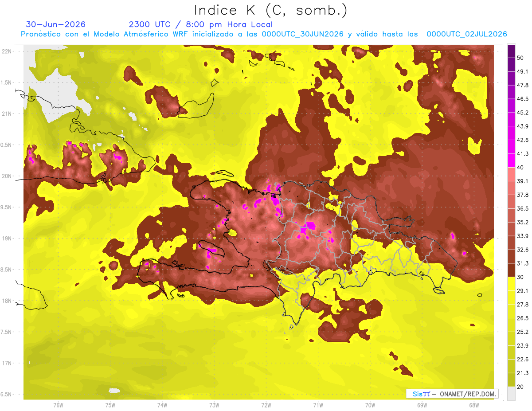The width and height of the screenshot is (532, 411).
Task: Click the colorbar label '33.9'
Action: [x=523, y=236]
